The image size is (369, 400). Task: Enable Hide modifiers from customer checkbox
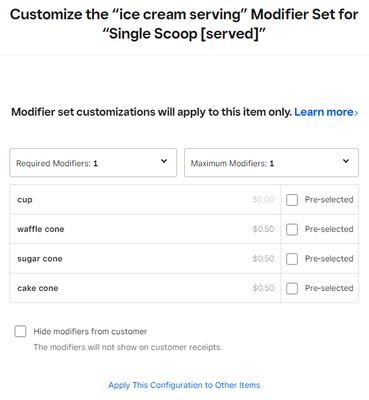click(x=20, y=331)
